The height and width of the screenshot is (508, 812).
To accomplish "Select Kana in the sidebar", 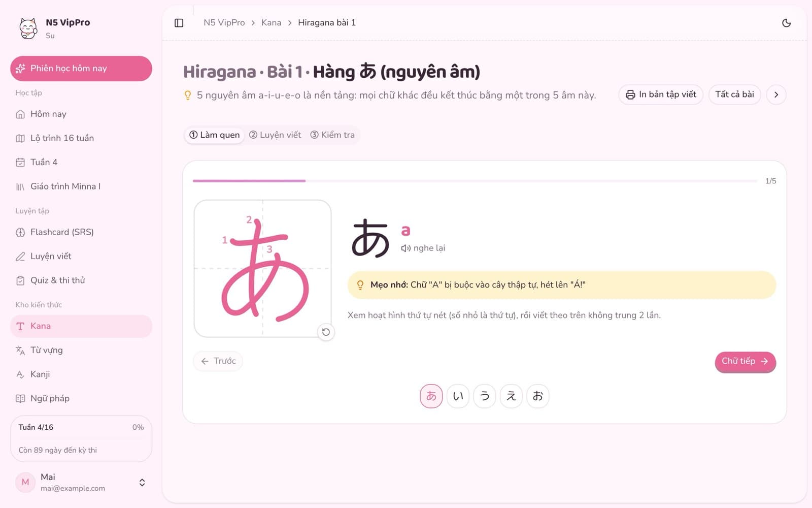I will click(81, 326).
